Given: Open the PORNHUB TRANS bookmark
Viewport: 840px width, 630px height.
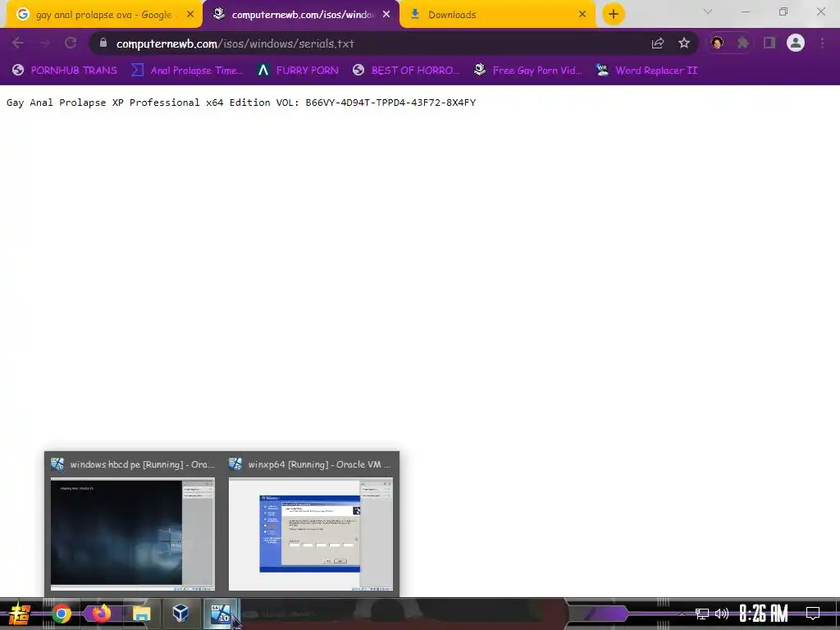Looking at the screenshot, I should coord(64,71).
